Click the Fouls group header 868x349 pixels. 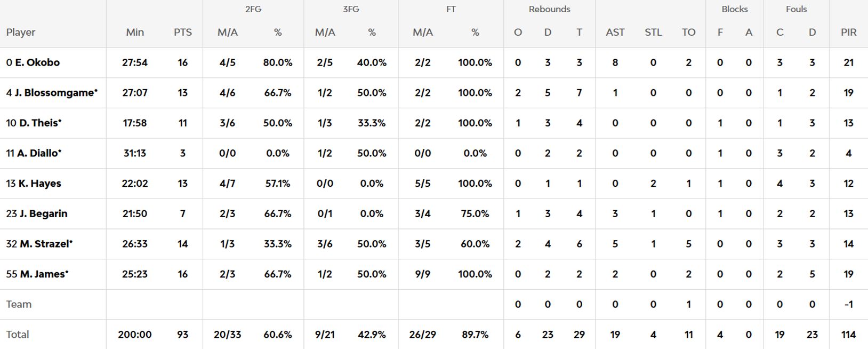[796, 9]
